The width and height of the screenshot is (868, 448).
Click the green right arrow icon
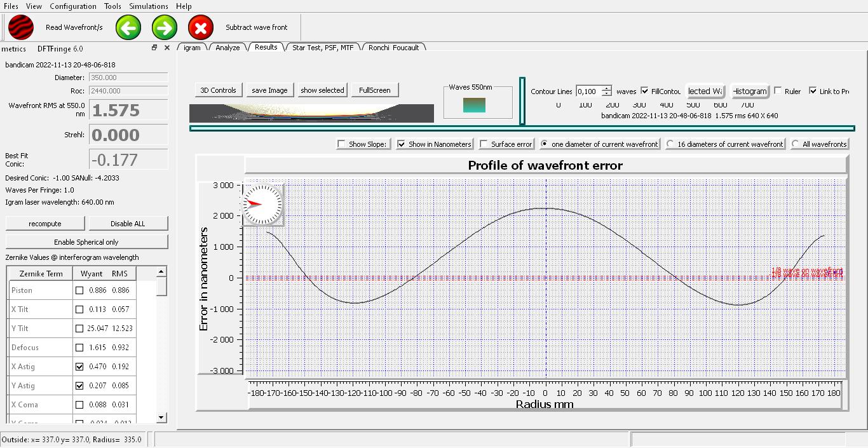tap(165, 27)
